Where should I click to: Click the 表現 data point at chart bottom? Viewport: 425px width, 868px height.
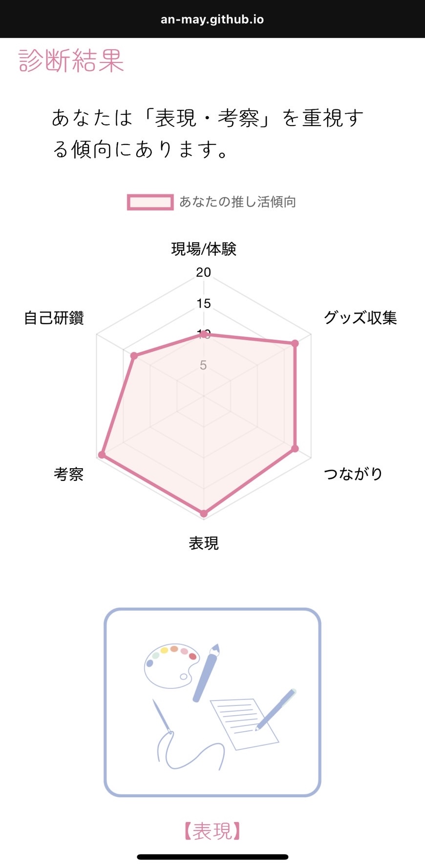[x=204, y=513]
